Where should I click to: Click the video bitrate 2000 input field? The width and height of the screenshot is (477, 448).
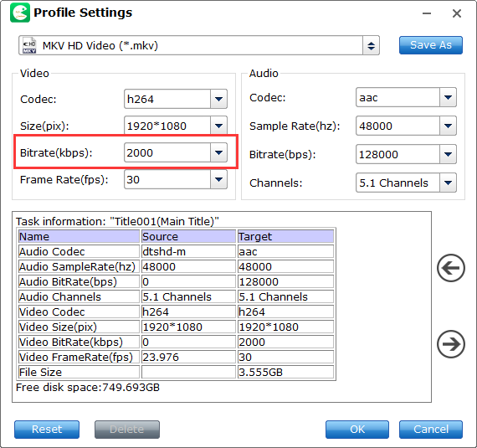pos(167,152)
